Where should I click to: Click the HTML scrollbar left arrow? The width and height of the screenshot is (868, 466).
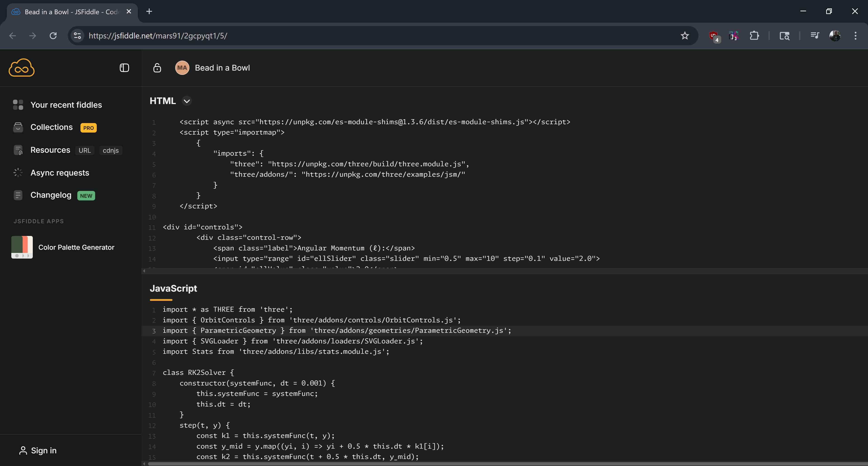[144, 271]
